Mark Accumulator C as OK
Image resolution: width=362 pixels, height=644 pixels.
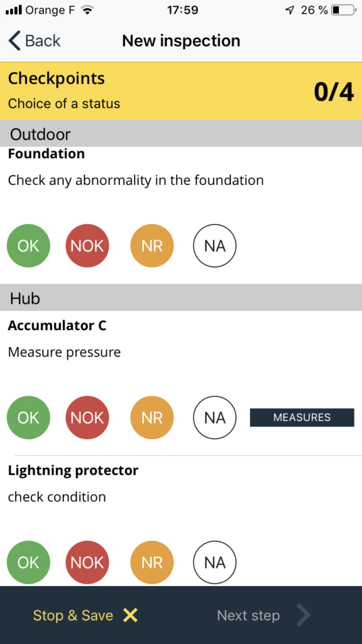[x=28, y=418]
